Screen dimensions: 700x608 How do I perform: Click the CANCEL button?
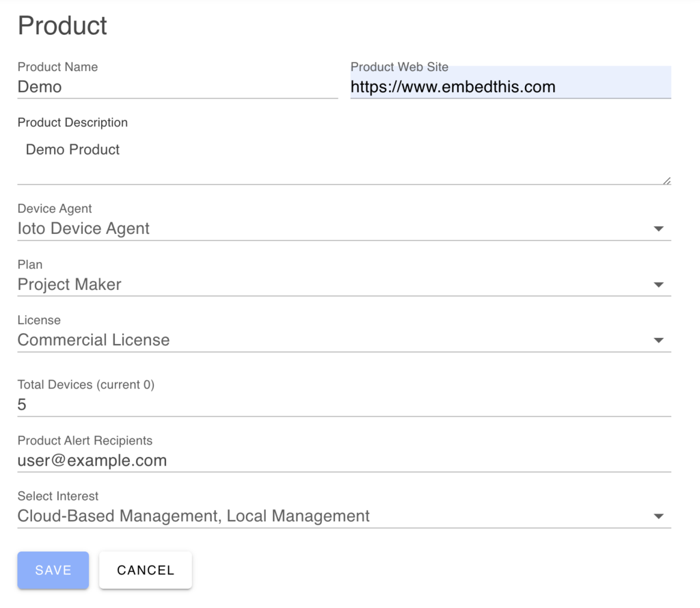(145, 570)
